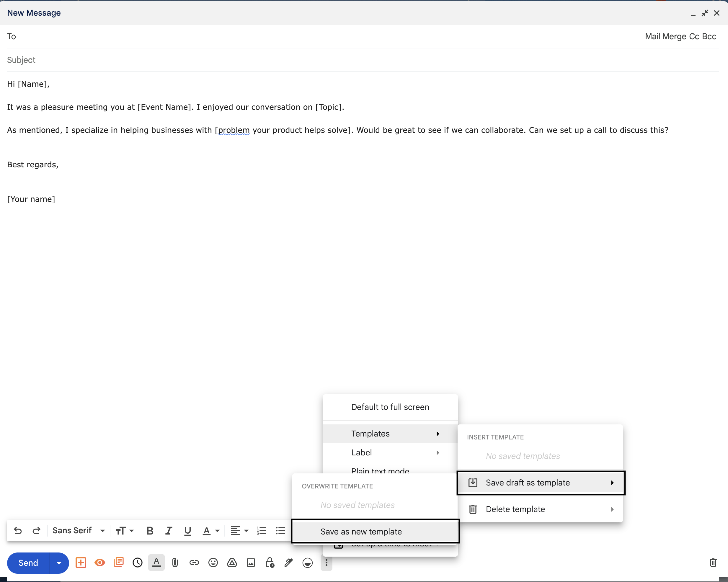Toggle italic formatting
The height and width of the screenshot is (582, 728).
tap(169, 531)
